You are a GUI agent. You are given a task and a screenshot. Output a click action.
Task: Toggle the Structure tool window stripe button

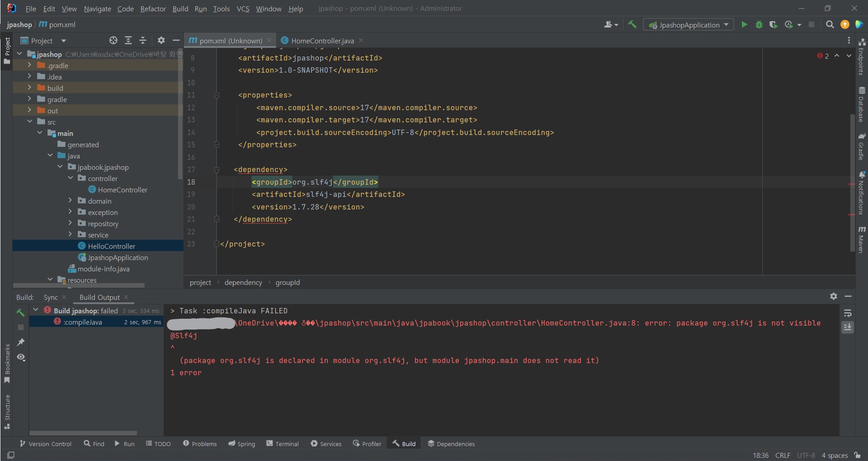pos(7,412)
